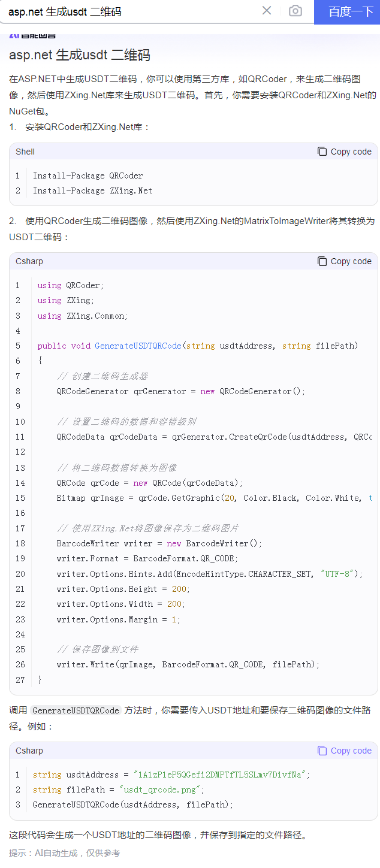Clear the search box with the X icon
Viewport: 380px width, 868px height.
[x=267, y=11]
